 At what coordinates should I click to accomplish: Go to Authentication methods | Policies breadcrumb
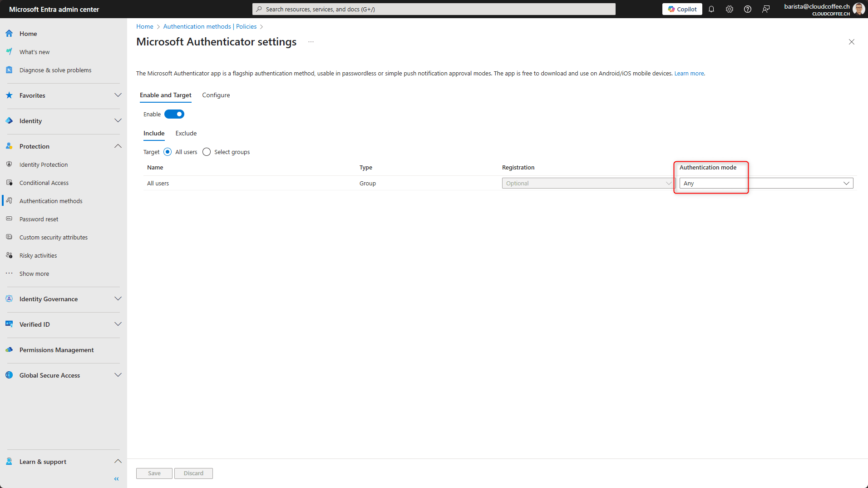point(210,26)
